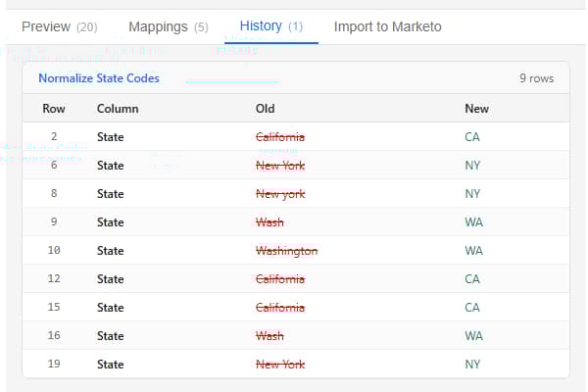The image size is (588, 392).
Task: Click new value CA in row 2
Action: coord(472,137)
